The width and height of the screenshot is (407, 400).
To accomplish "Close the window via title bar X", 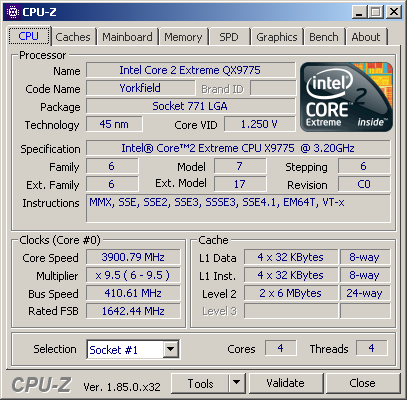I will pos(394,12).
